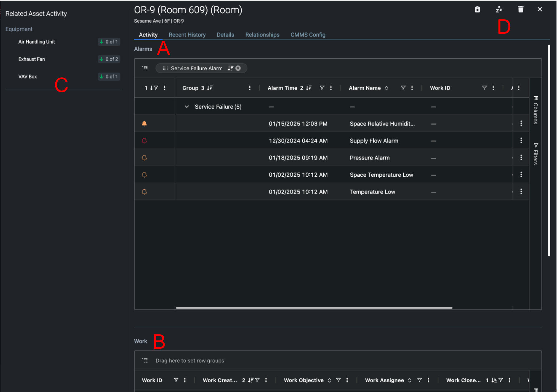Click the alarms table horizontal scrollbar
Screen dimensions: 557x392
313,308
